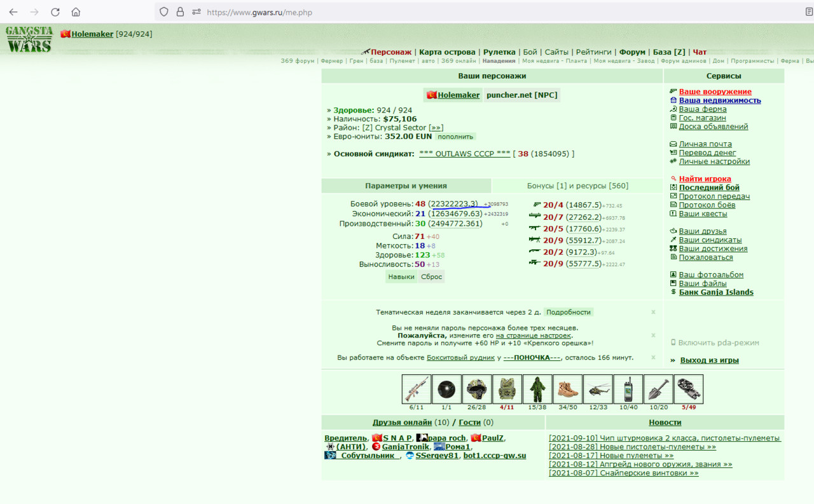Click the Gangsta Wars logo
The height and width of the screenshot is (504, 814).
click(x=29, y=38)
